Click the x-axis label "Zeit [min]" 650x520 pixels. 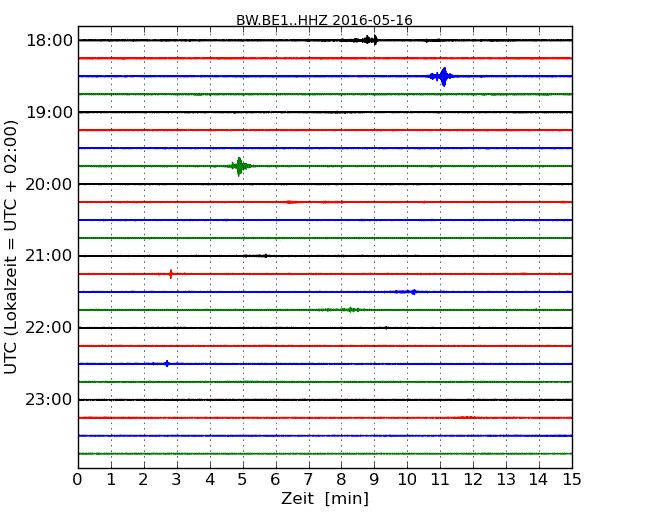(325, 498)
